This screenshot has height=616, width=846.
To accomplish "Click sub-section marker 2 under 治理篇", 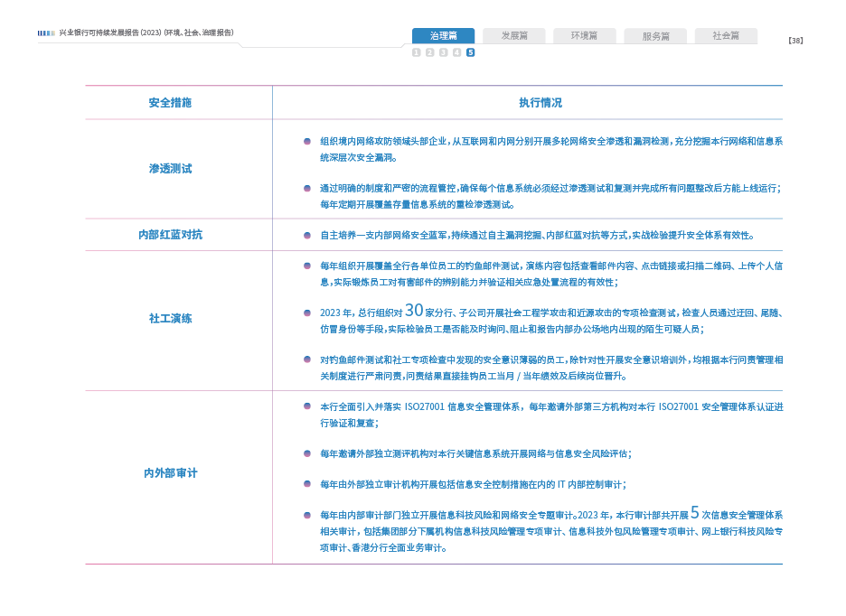I will click(x=429, y=52).
